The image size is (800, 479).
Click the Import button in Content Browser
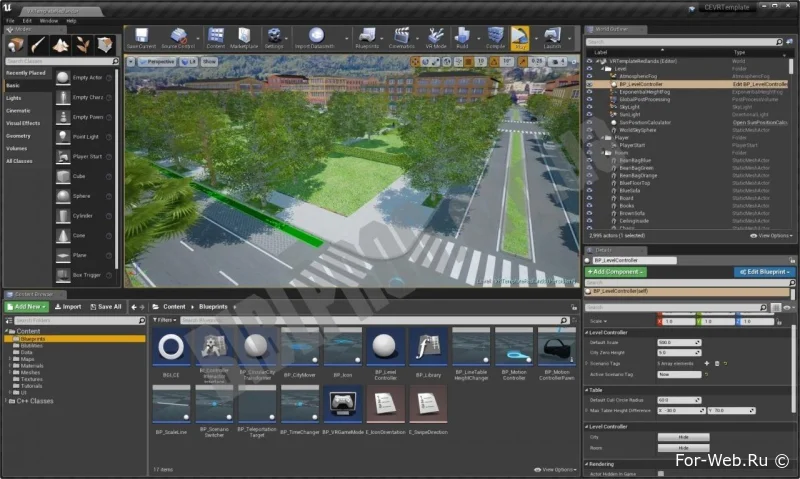(68, 307)
